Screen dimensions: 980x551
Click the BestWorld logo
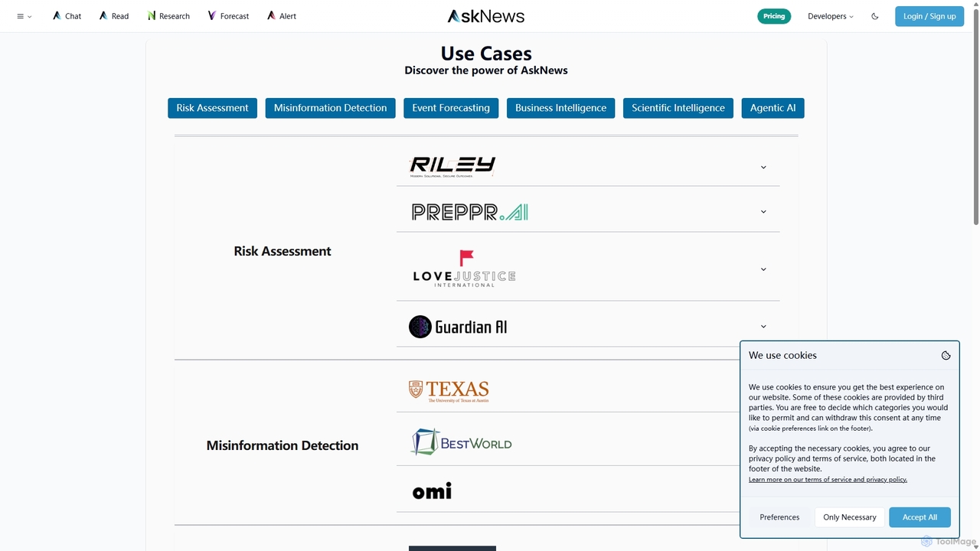click(x=461, y=442)
